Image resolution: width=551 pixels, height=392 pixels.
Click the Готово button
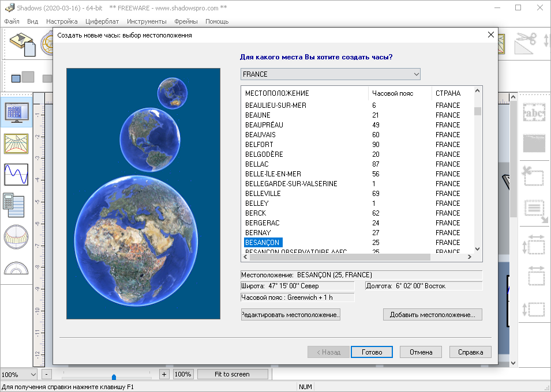click(x=372, y=352)
